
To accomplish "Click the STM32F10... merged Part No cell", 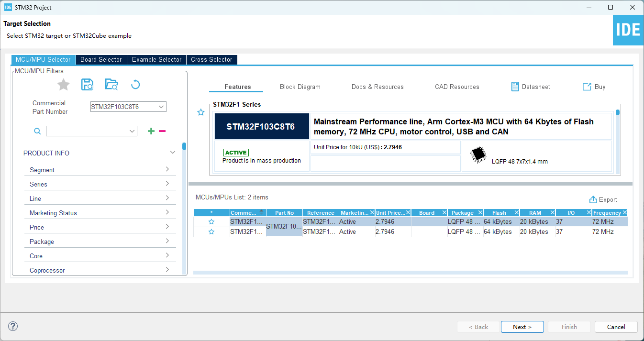I will [x=284, y=227].
